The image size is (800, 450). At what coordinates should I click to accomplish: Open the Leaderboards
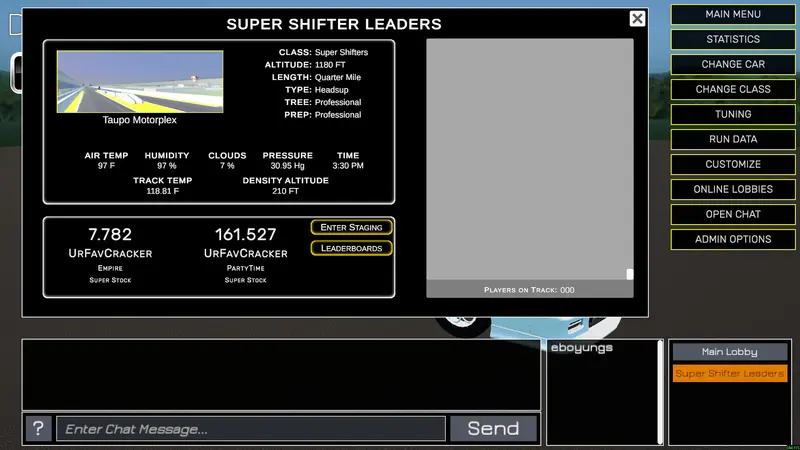point(352,248)
